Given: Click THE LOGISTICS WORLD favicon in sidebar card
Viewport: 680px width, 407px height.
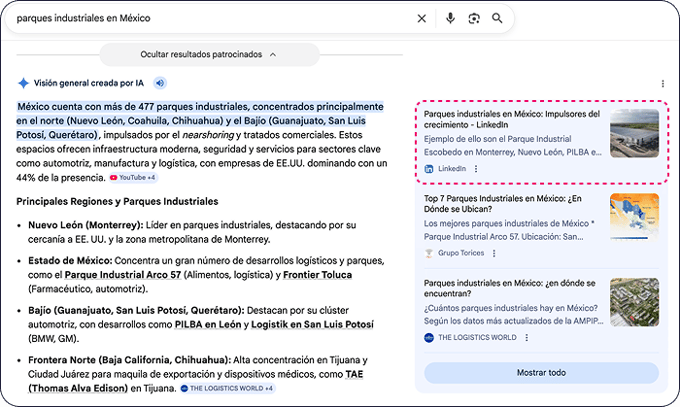Looking at the screenshot, I should (x=429, y=338).
